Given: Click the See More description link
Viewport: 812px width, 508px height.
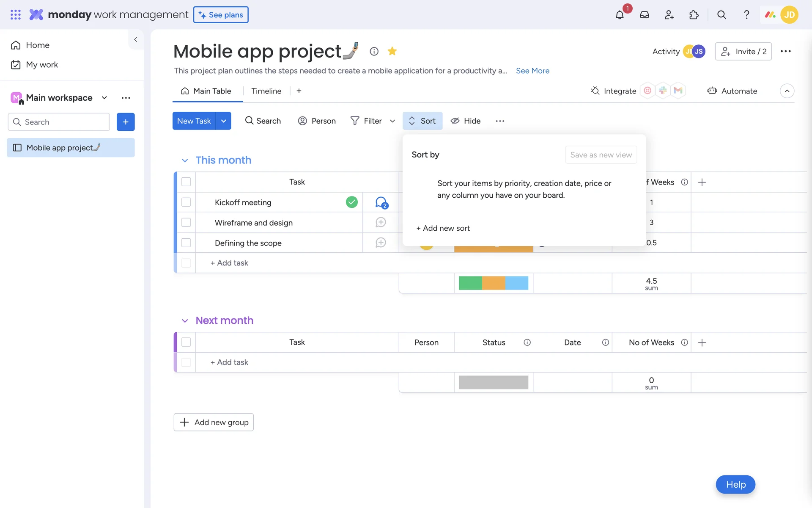Looking at the screenshot, I should tap(532, 71).
